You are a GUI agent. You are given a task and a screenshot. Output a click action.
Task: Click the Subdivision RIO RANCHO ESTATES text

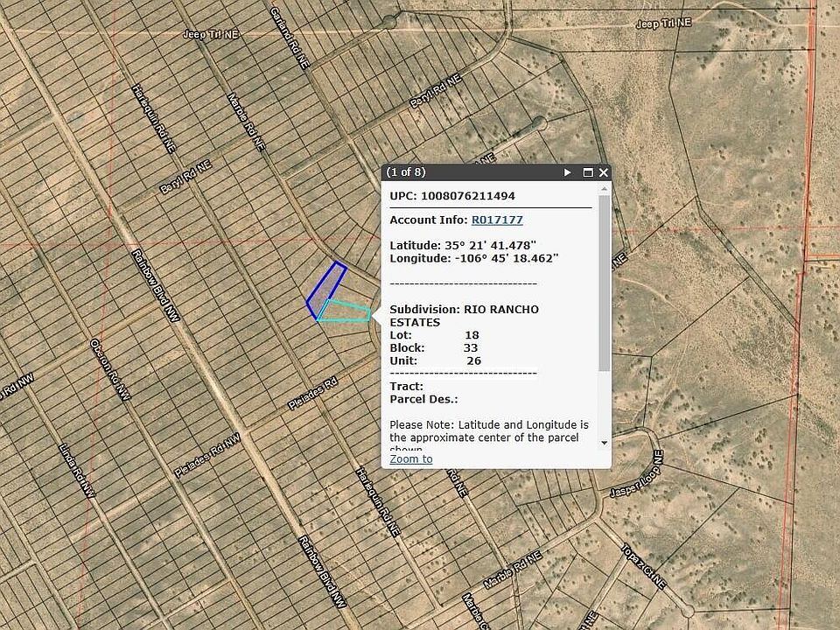[464, 316]
